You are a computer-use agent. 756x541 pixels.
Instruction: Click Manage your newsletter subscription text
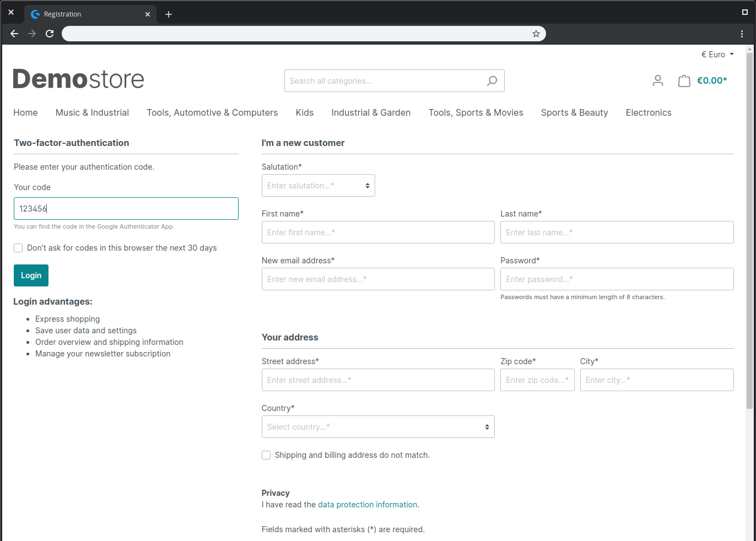pyautogui.click(x=103, y=354)
